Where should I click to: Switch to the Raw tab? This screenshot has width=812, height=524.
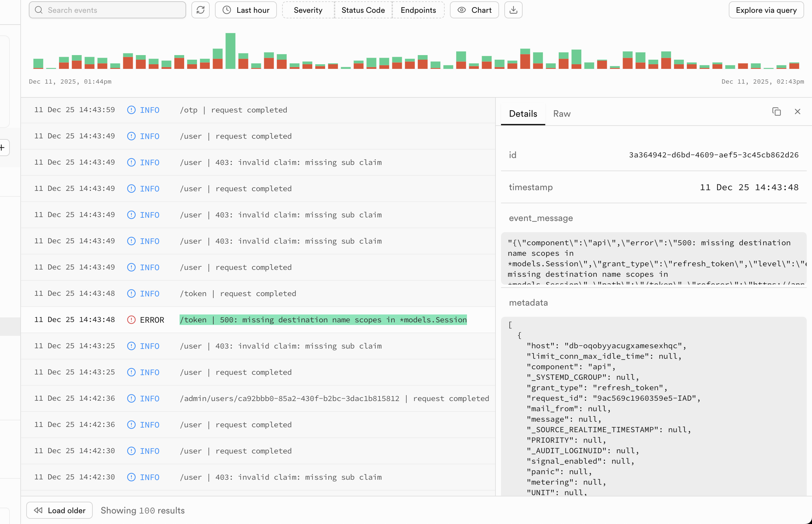[x=562, y=114]
